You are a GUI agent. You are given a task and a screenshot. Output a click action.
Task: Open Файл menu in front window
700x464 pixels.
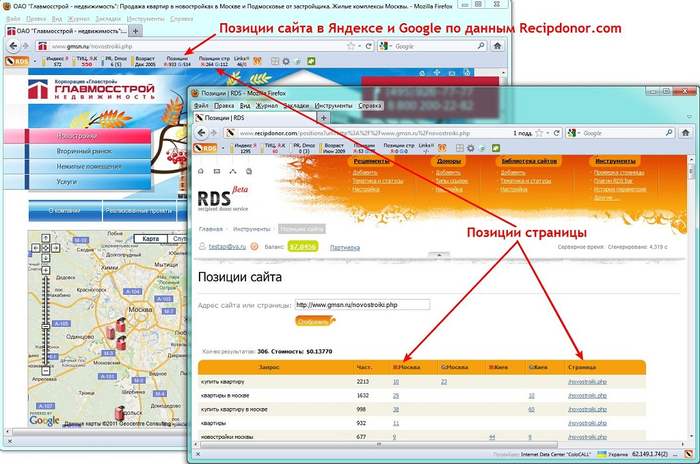(200, 105)
